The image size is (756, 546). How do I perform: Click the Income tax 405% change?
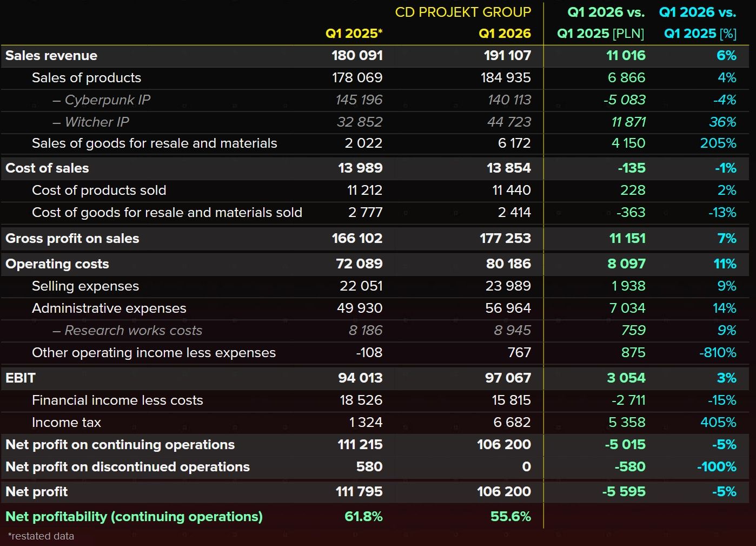pos(718,423)
